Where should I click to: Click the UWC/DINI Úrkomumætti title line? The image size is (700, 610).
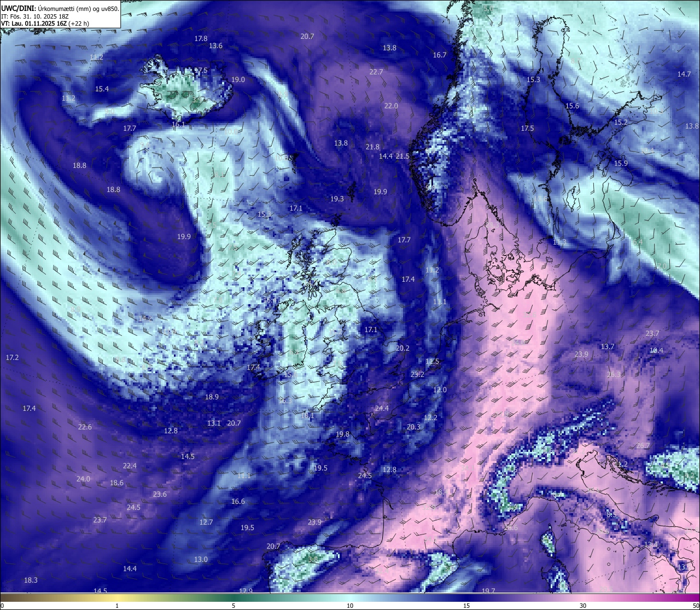(60, 8)
